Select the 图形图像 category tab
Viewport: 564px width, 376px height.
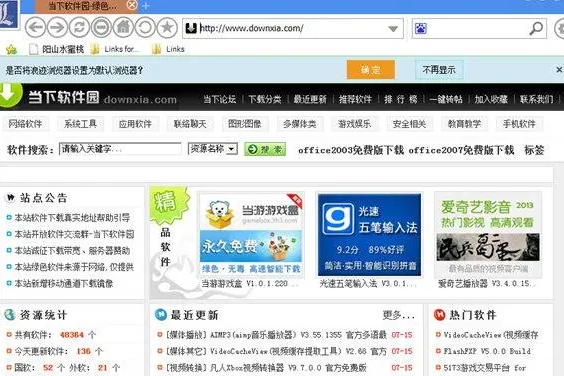click(x=245, y=124)
